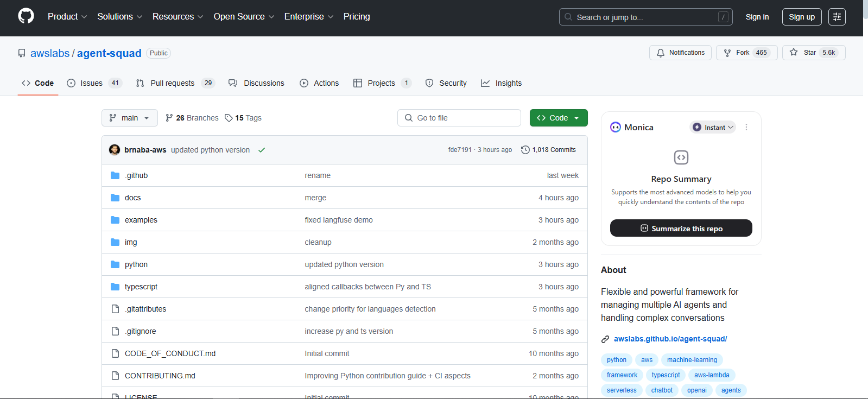Click the img folder icon
868x399 pixels.
[x=115, y=242]
